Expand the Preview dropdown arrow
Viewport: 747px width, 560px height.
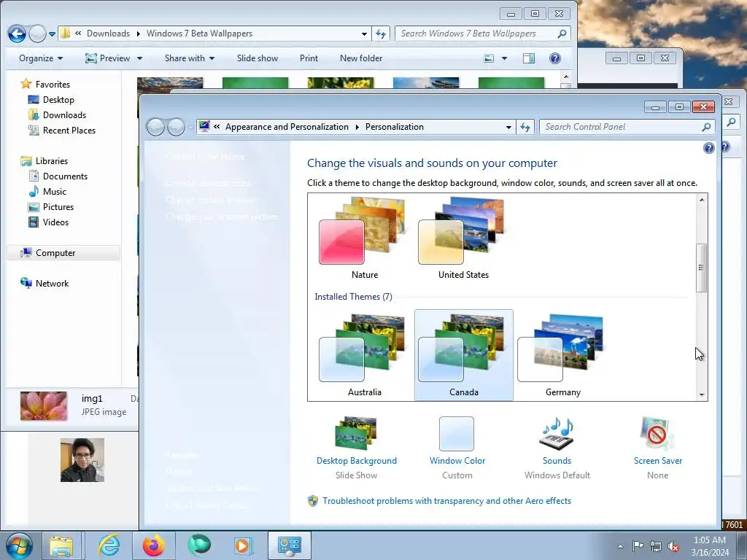coord(139,58)
